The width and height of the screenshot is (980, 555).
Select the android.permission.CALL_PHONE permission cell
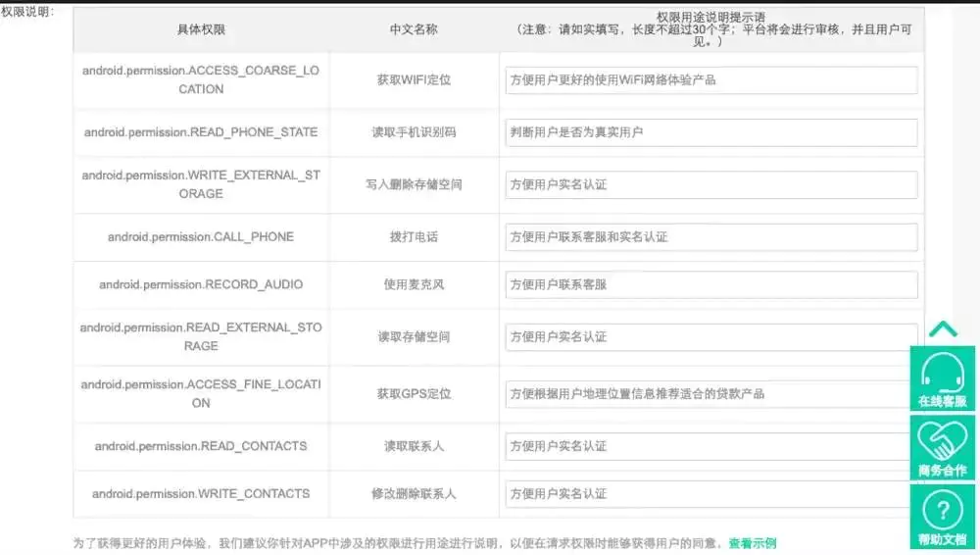pos(201,237)
